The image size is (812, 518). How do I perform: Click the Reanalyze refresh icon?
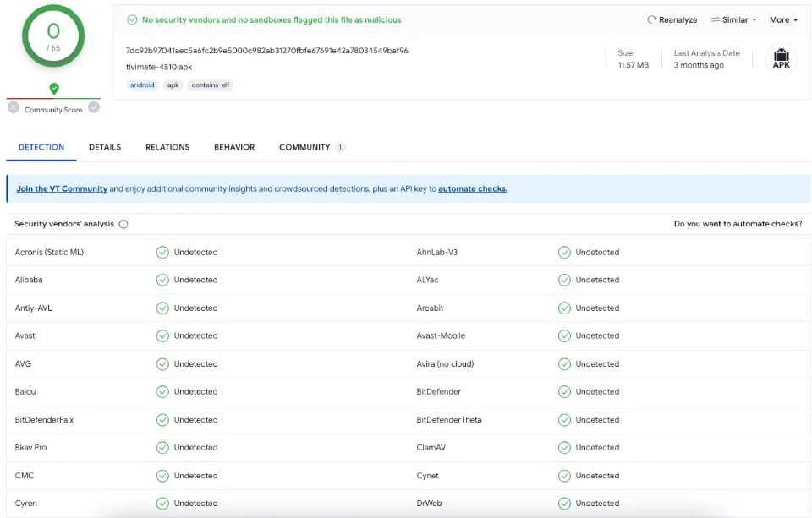coord(651,19)
